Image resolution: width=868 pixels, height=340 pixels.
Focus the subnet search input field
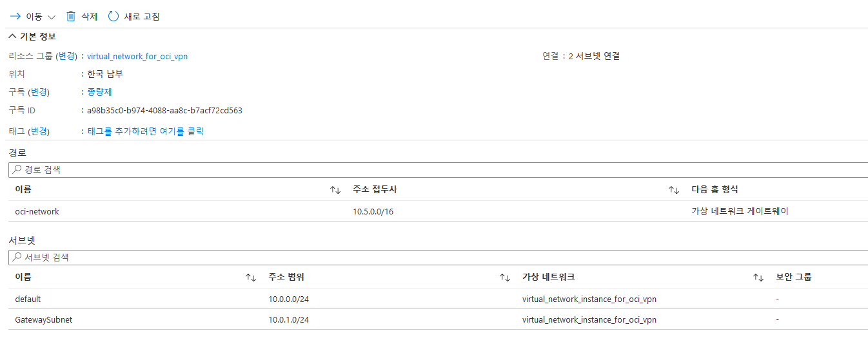(439, 257)
